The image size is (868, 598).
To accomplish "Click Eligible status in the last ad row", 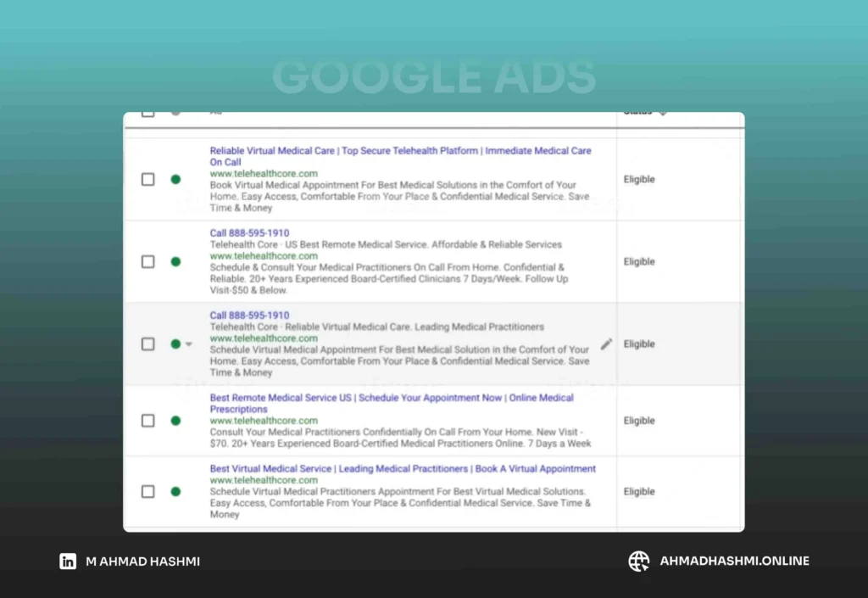I will (x=639, y=491).
